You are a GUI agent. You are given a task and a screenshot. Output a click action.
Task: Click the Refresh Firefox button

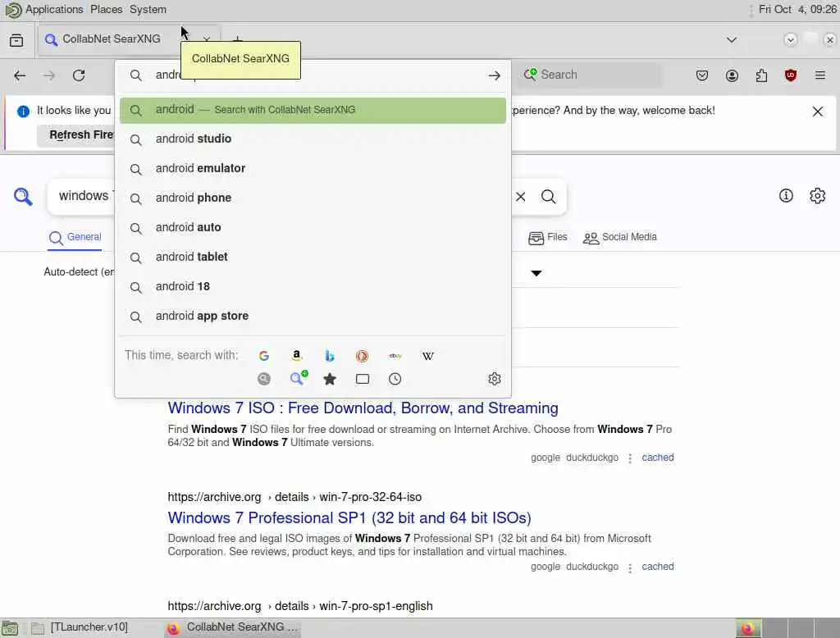[x=76, y=135]
